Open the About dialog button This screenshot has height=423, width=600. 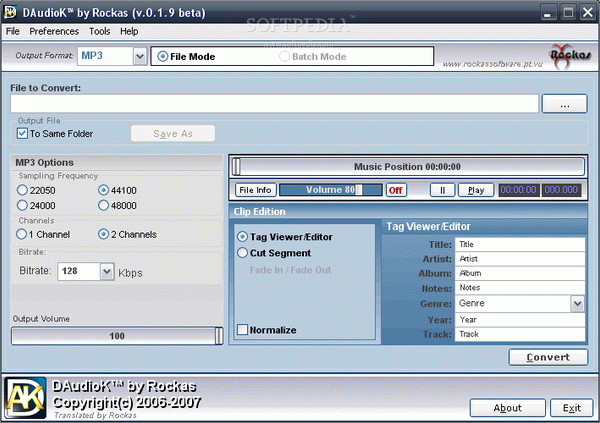[507, 408]
